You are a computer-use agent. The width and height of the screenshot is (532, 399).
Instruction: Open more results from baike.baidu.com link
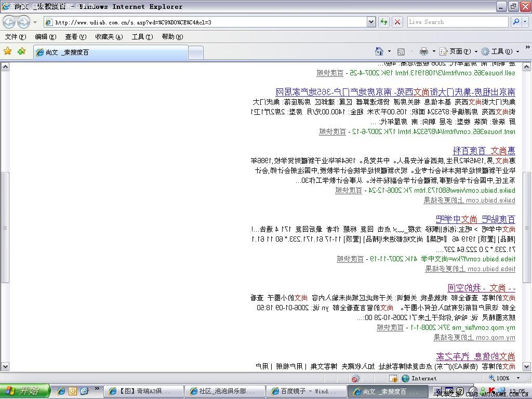click(x=469, y=200)
